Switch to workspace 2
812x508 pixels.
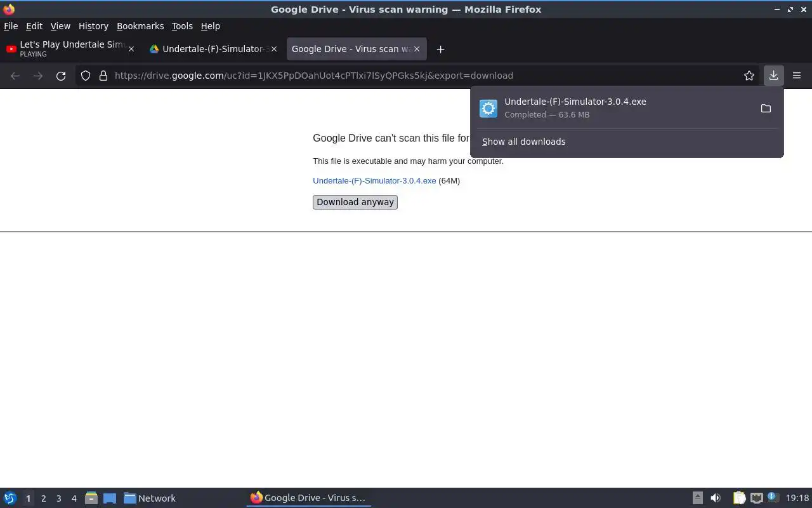point(43,498)
